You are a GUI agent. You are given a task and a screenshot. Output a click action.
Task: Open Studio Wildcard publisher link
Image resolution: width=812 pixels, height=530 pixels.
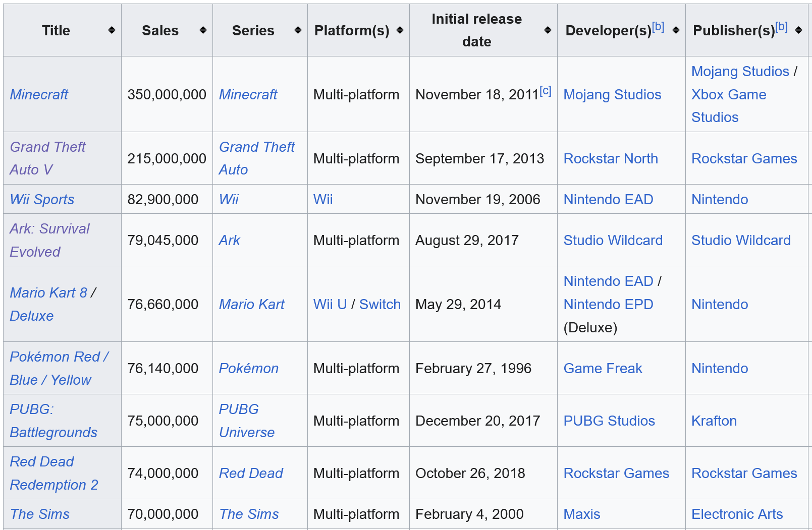pyautogui.click(x=741, y=240)
